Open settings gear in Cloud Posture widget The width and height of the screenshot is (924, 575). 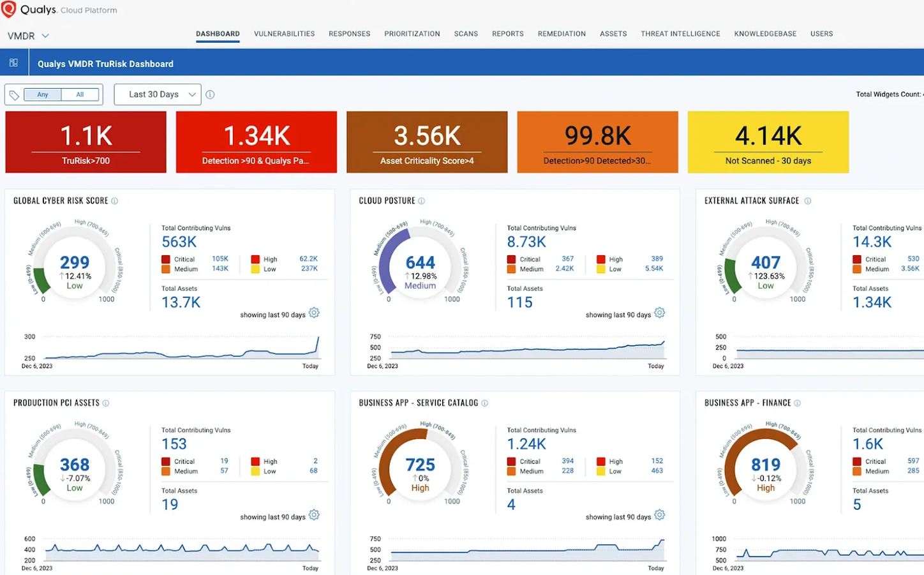click(660, 313)
